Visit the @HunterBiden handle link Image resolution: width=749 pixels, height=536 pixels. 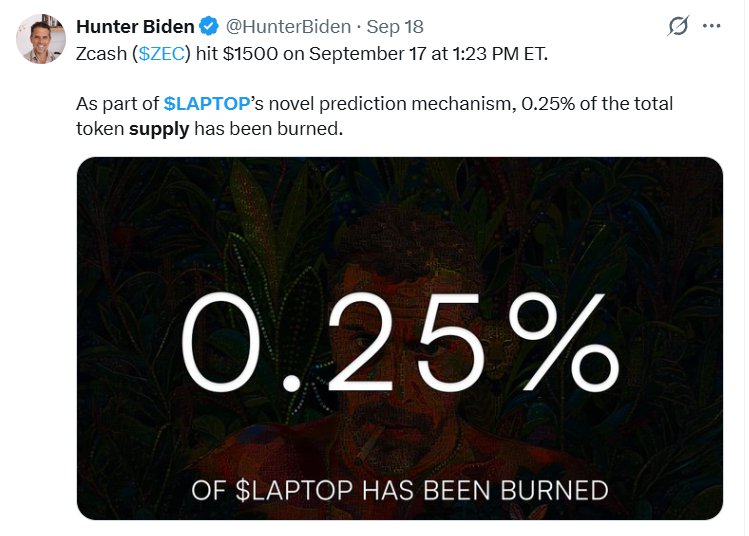point(288,27)
